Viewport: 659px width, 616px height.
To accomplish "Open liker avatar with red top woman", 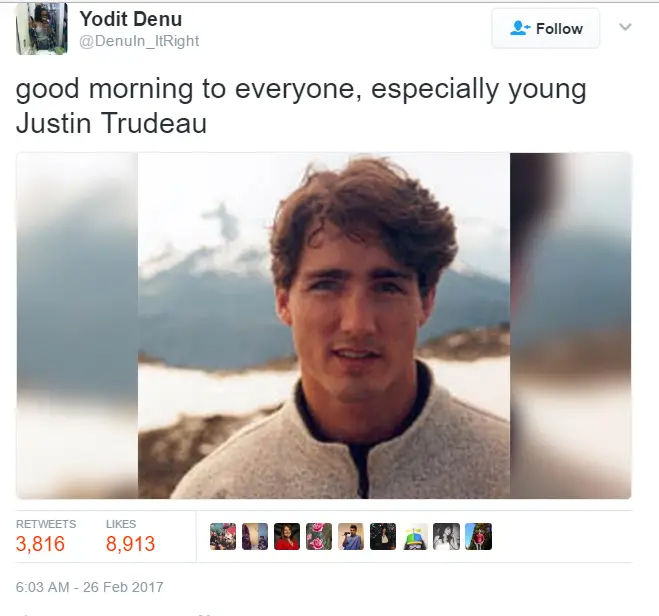I will 287,536.
